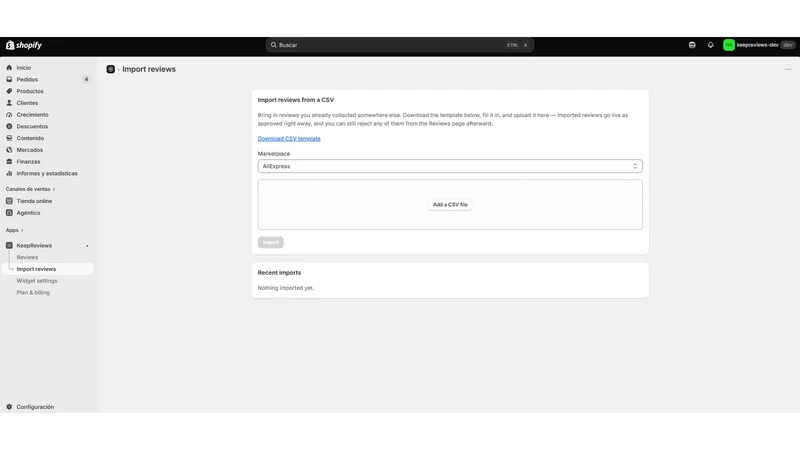The image size is (800, 450).
Task: Click Finanzas in the sidebar
Action: pyautogui.click(x=28, y=161)
